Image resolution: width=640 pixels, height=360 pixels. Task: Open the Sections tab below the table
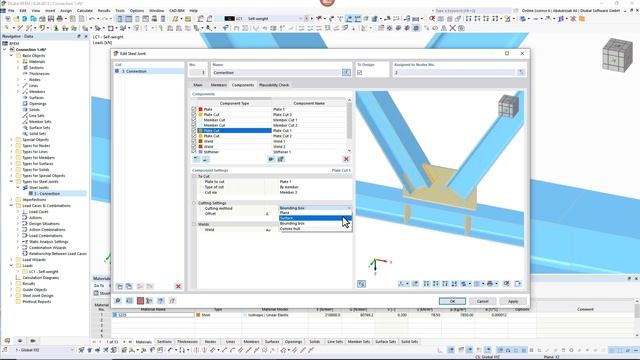pos(164,342)
